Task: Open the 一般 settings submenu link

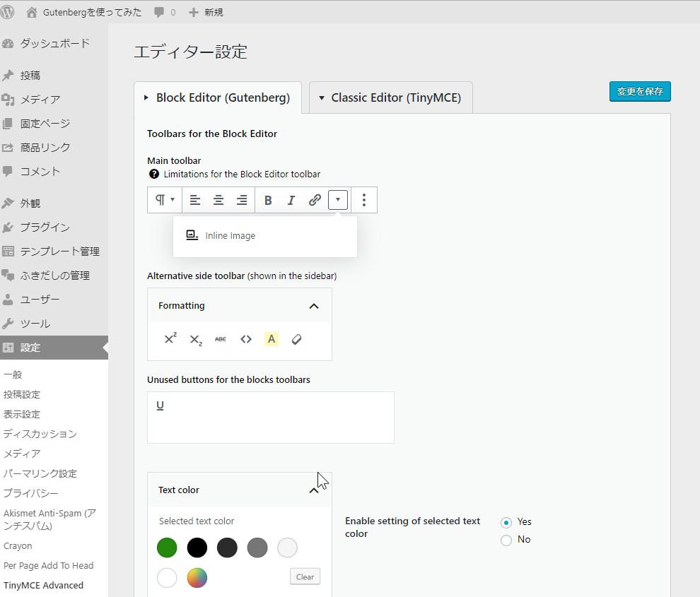Action: pos(13,374)
